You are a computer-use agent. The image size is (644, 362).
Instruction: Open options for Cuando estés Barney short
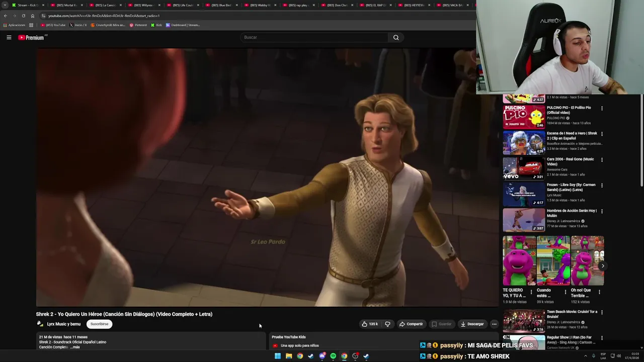coord(565,292)
